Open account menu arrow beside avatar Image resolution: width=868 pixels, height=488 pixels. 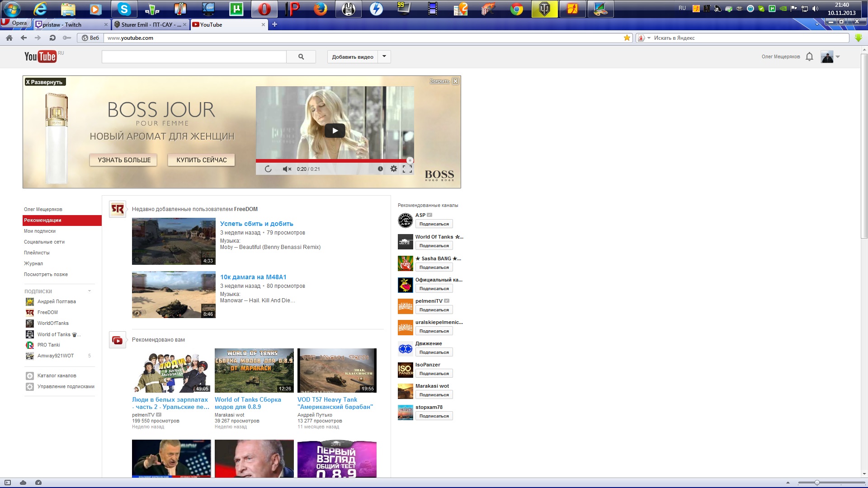[x=838, y=57]
